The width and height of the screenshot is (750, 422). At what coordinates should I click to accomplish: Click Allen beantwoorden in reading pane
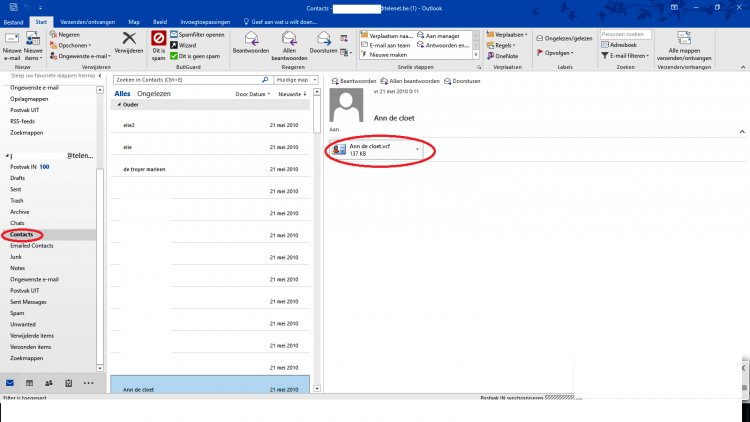pyautogui.click(x=413, y=80)
